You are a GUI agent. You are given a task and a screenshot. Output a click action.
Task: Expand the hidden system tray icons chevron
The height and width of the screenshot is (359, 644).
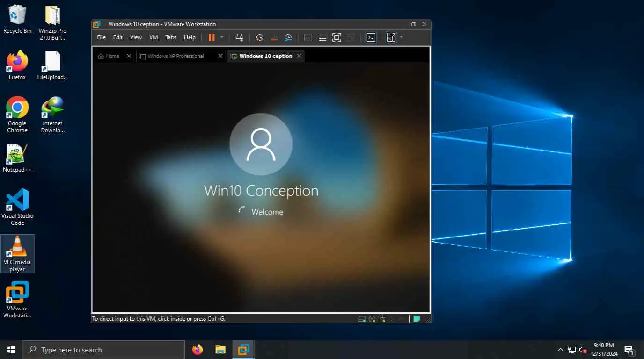[560, 350]
